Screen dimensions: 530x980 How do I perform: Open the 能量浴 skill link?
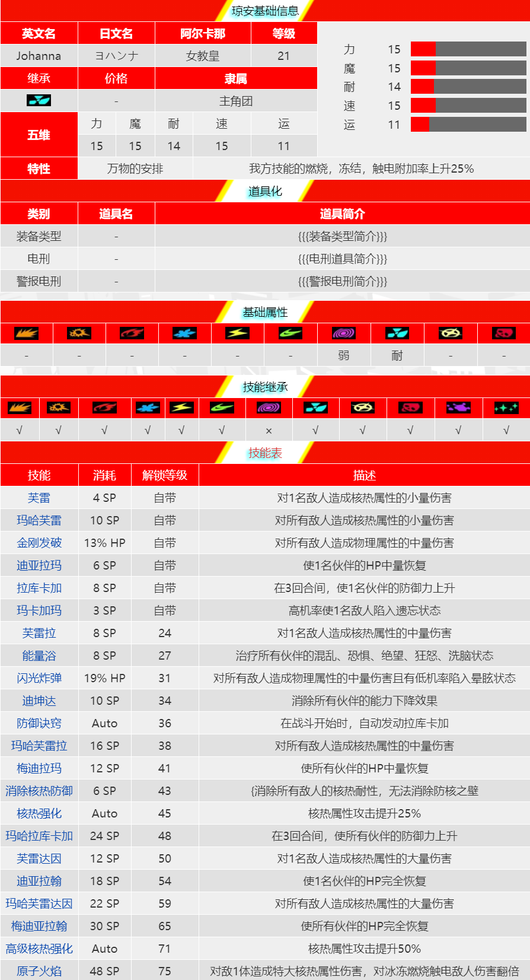point(39,656)
